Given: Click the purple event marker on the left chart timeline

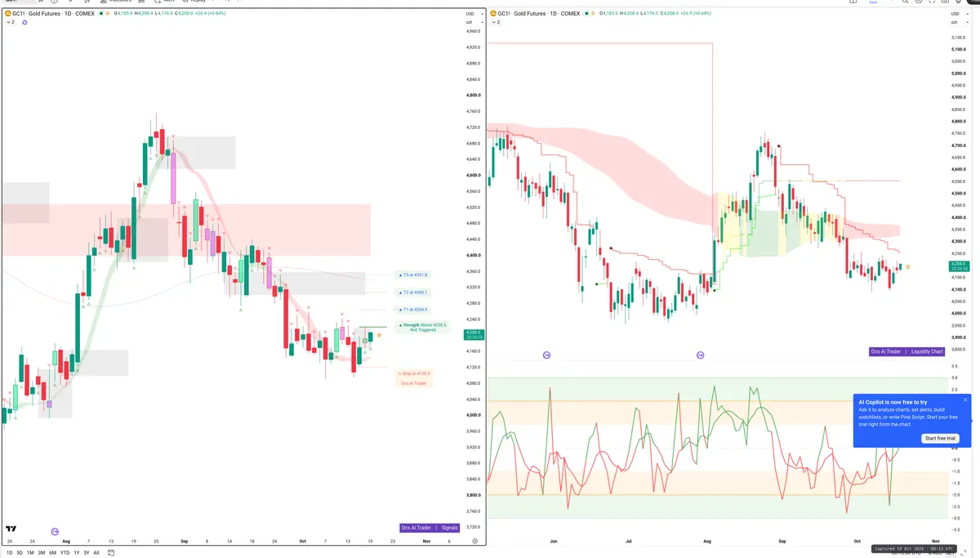Looking at the screenshot, I should point(55,531).
